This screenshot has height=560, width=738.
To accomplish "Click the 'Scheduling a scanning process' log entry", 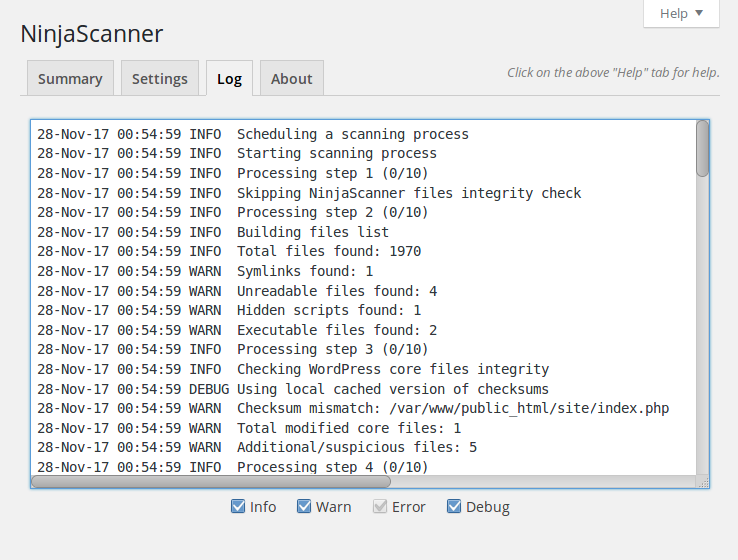I will coord(352,134).
